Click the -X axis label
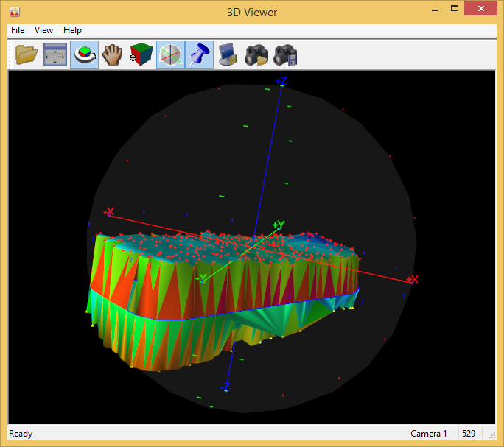504x447 pixels. click(x=110, y=212)
